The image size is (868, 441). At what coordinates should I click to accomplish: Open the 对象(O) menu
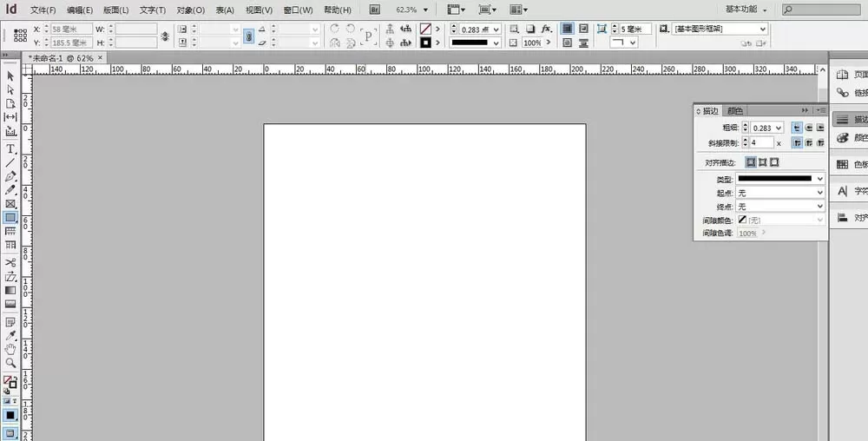[x=191, y=10]
